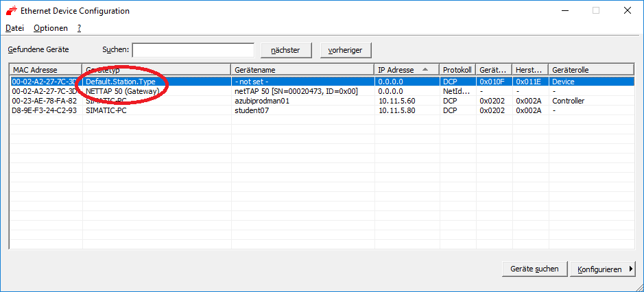Click the SIMATIC-PC type in azubiprodman01 row
This screenshot has width=644, height=292.
[106, 101]
